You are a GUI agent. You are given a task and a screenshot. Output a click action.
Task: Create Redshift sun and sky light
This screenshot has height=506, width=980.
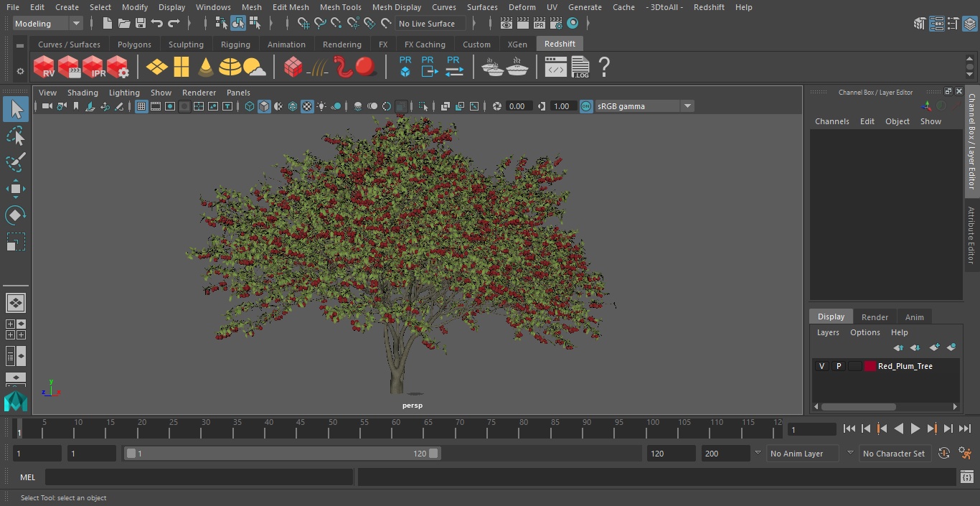(x=254, y=67)
